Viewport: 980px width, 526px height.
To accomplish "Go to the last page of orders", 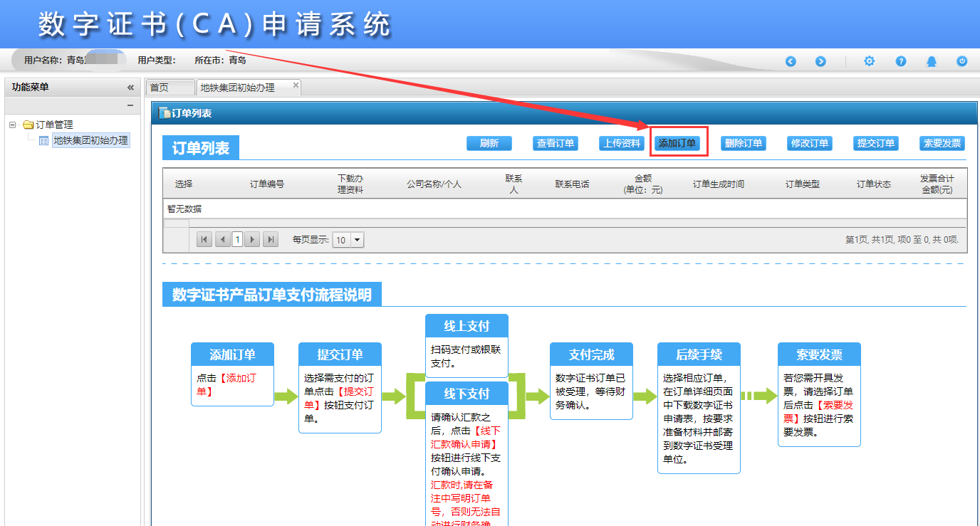I will (x=271, y=240).
